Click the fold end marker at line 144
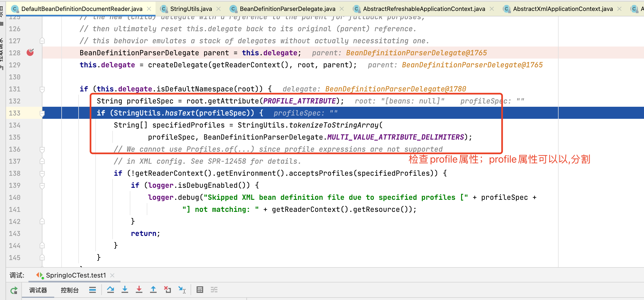 [x=42, y=246]
